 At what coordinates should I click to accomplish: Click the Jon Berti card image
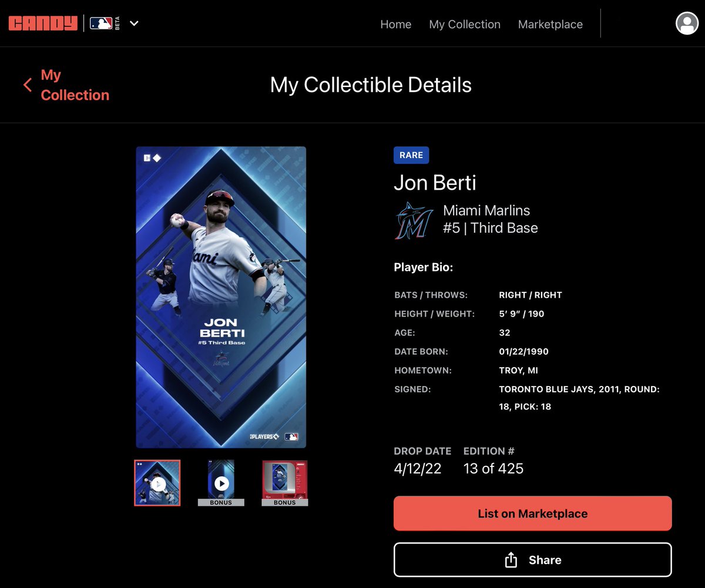click(221, 297)
